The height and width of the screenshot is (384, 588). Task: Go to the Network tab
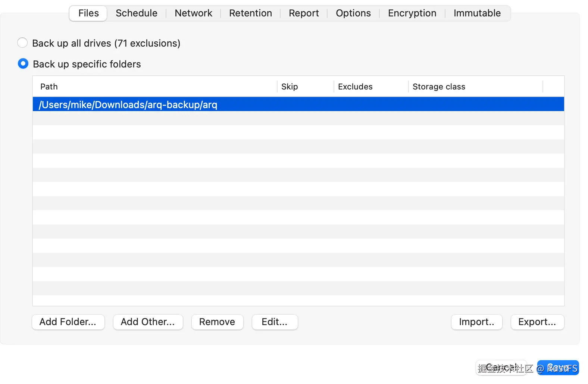tap(193, 13)
